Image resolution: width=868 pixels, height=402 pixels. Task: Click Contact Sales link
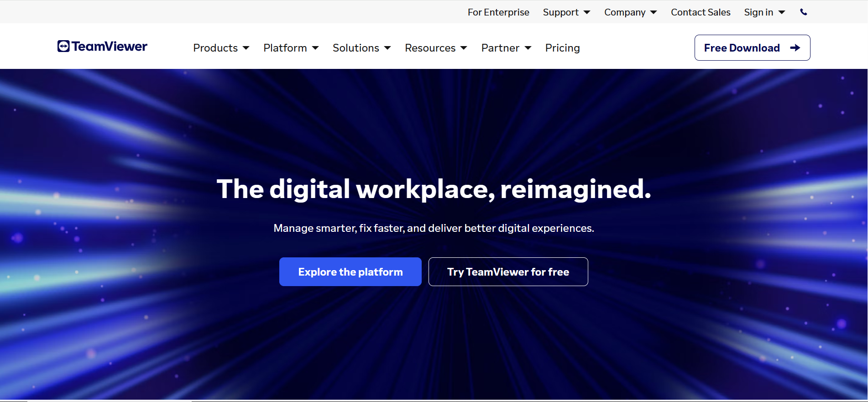click(x=701, y=12)
